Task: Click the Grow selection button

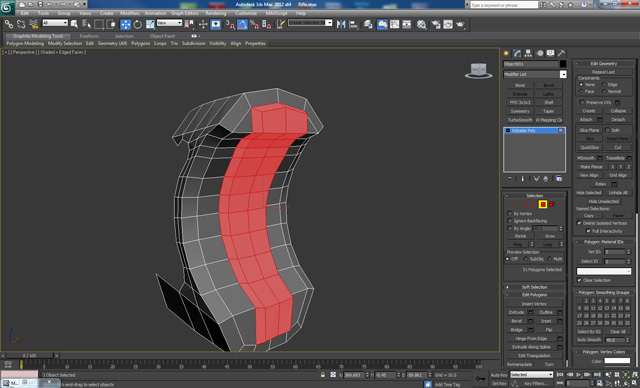Action: click(550, 236)
